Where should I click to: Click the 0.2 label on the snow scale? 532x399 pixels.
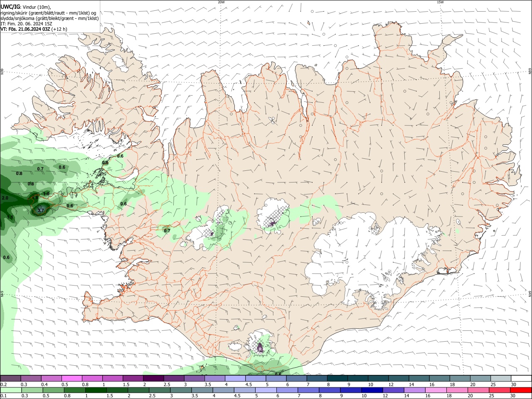click(3, 384)
